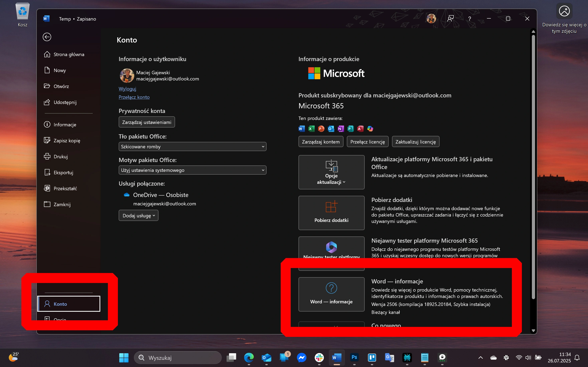Click the PowerPoint icon in product list

tap(321, 129)
